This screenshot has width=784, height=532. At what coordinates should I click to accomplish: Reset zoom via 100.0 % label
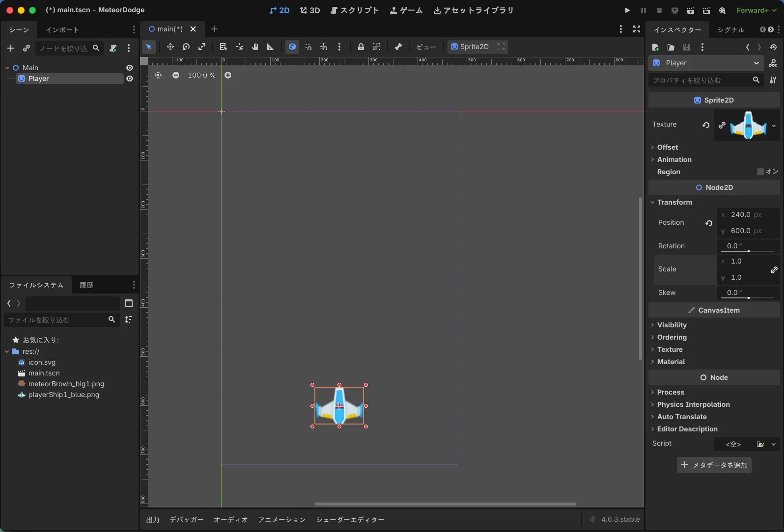tap(201, 75)
